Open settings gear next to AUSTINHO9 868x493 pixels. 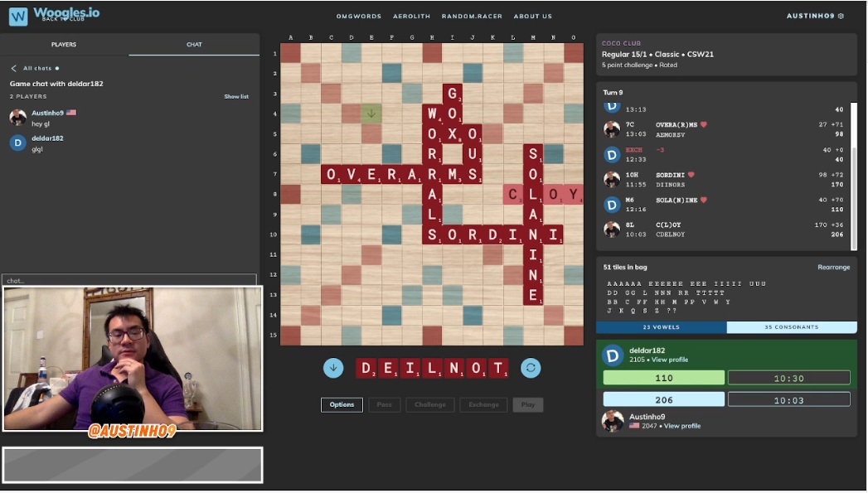[x=841, y=16]
